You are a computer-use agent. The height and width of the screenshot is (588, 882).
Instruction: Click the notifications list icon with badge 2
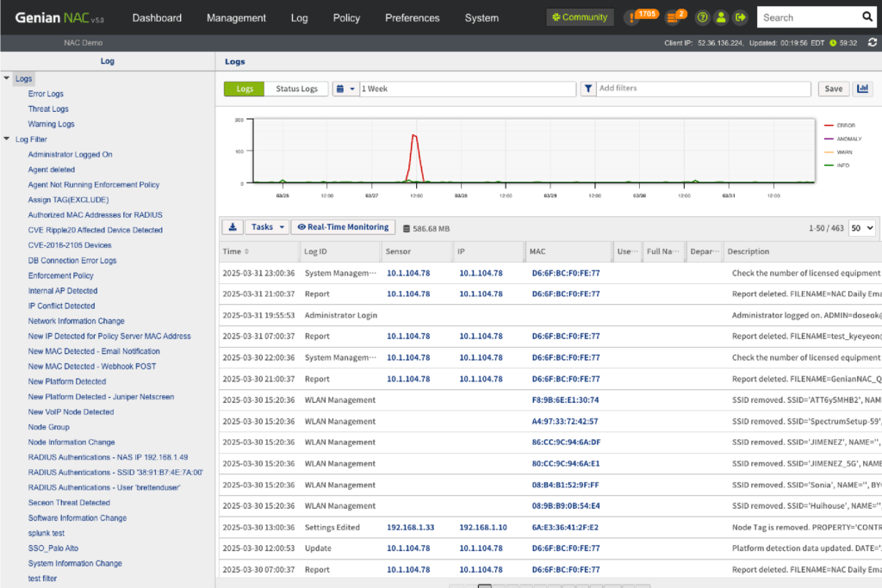pos(674,17)
